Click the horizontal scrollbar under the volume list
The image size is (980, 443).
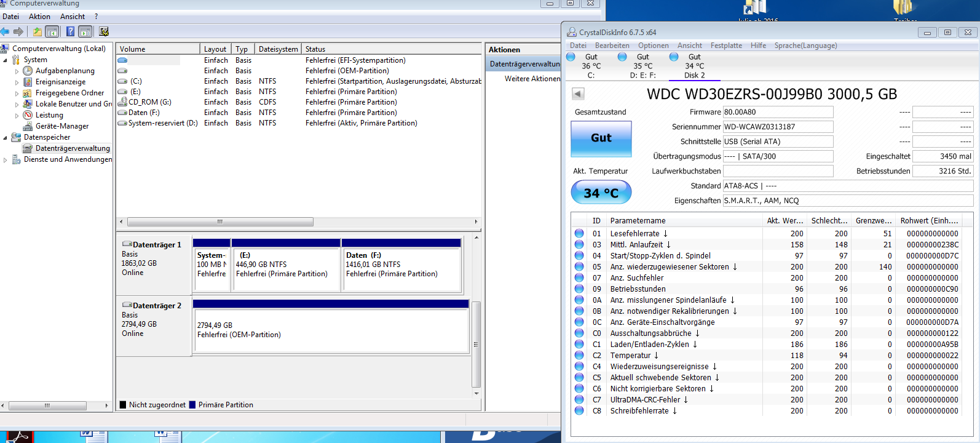coord(219,221)
